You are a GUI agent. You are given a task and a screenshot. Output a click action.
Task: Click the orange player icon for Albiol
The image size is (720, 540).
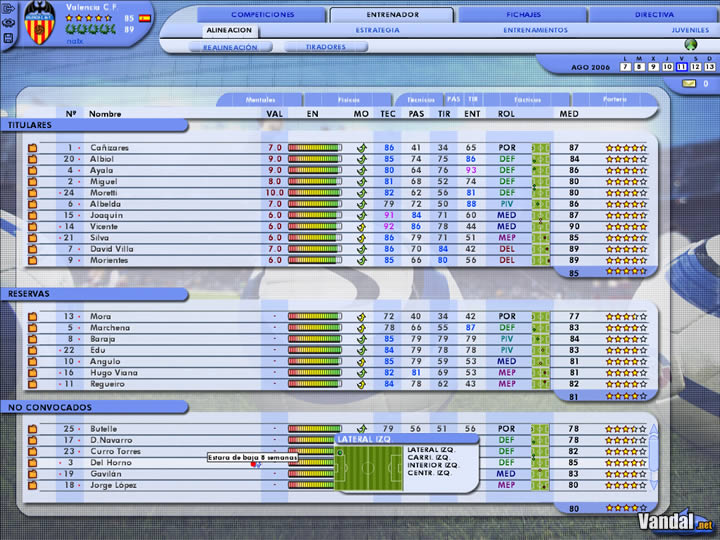click(x=33, y=159)
